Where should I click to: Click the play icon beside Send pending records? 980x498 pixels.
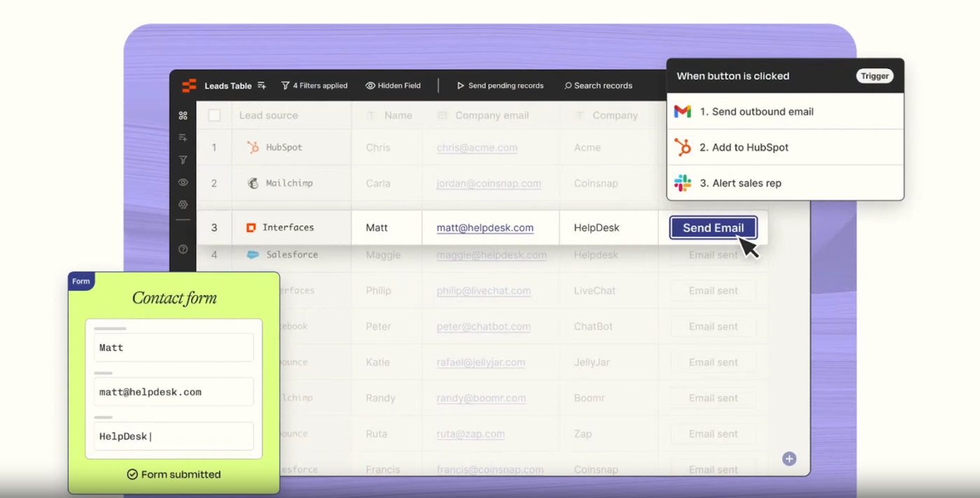tap(461, 85)
